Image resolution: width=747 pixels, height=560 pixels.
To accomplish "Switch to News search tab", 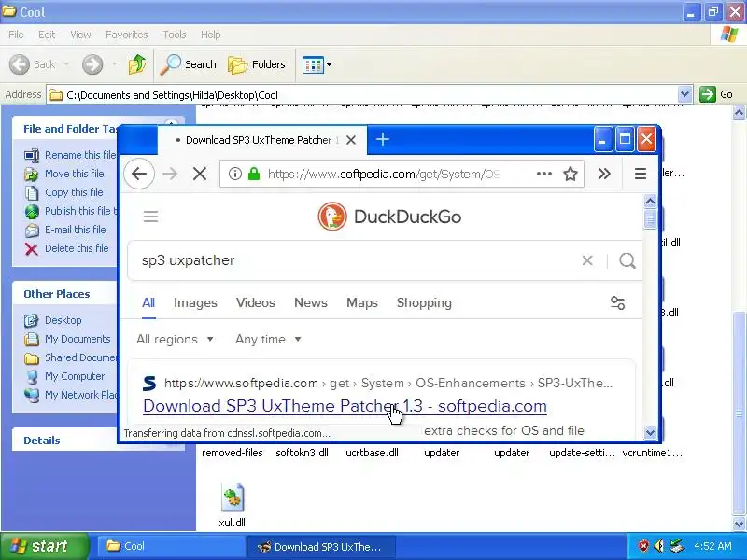I will (311, 302).
